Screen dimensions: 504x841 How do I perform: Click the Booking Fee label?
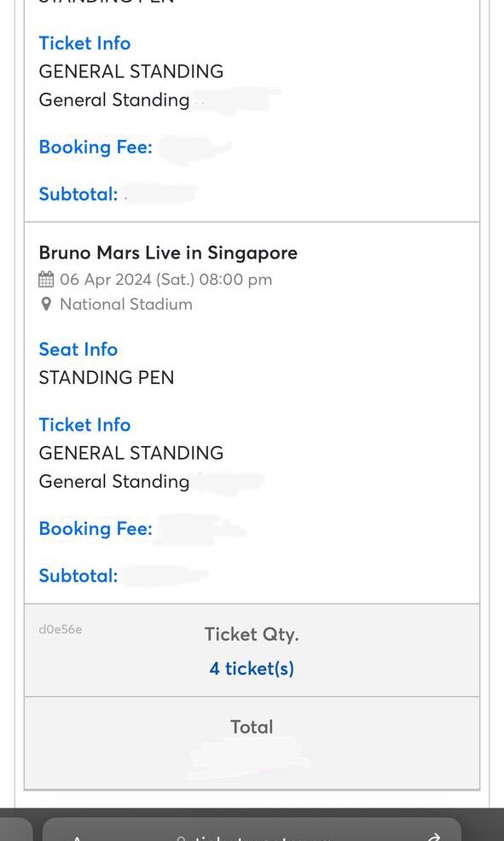point(96,529)
